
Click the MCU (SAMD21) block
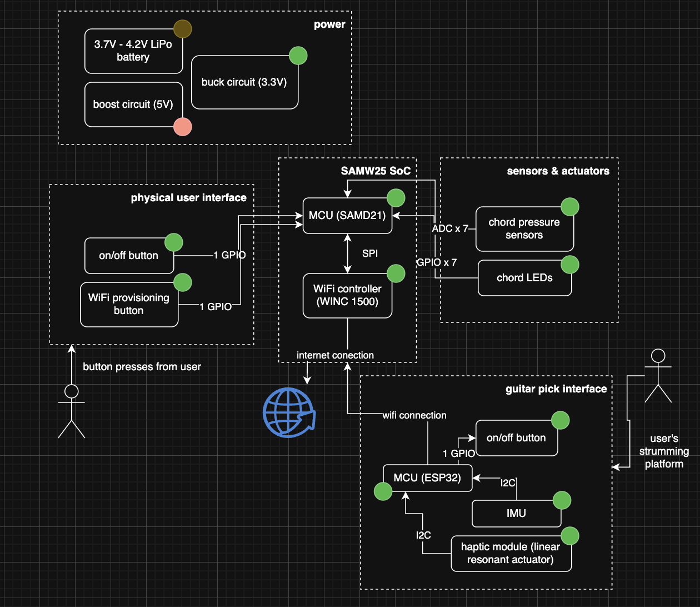coord(347,216)
